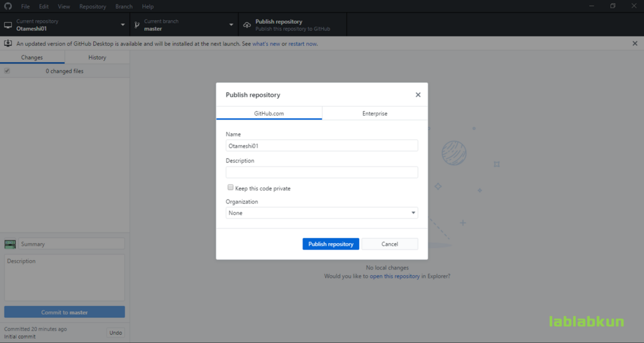Screen dimensions: 644x343
Task: Click the Name field containing Otameshi01
Action: point(321,146)
